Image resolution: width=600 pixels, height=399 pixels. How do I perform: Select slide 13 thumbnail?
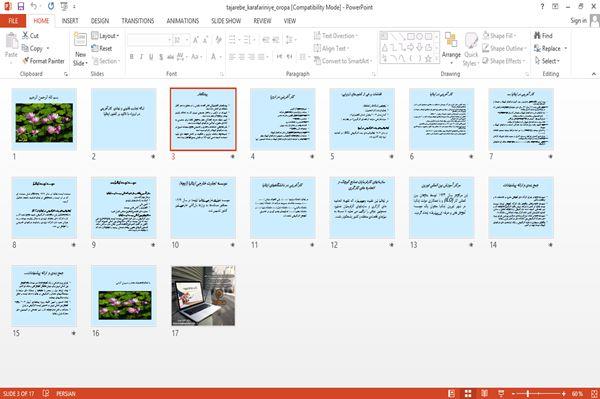pyautogui.click(x=442, y=207)
